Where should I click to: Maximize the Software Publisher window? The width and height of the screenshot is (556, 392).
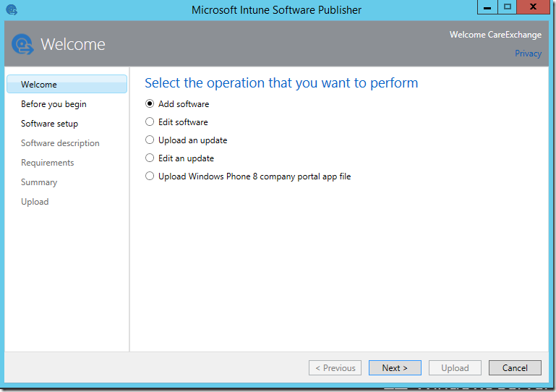pyautogui.click(x=507, y=7)
